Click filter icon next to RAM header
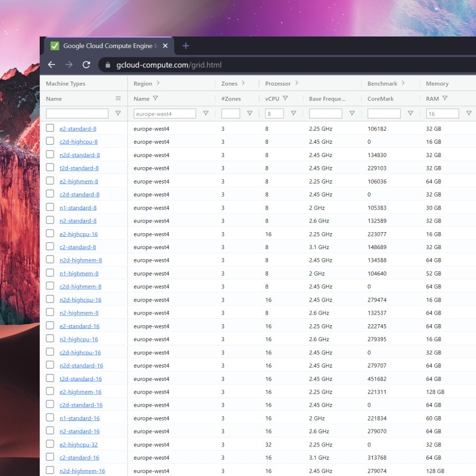Screen dimensions: 476x476 [445, 98]
